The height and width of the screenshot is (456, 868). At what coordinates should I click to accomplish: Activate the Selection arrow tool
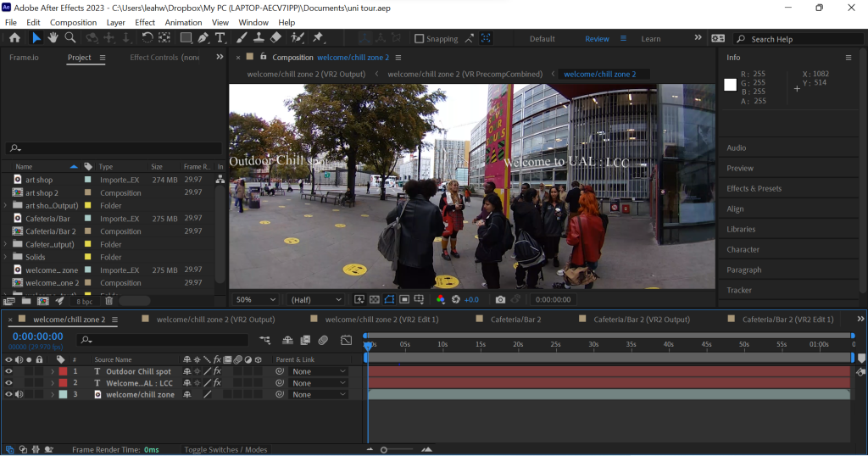click(36, 37)
